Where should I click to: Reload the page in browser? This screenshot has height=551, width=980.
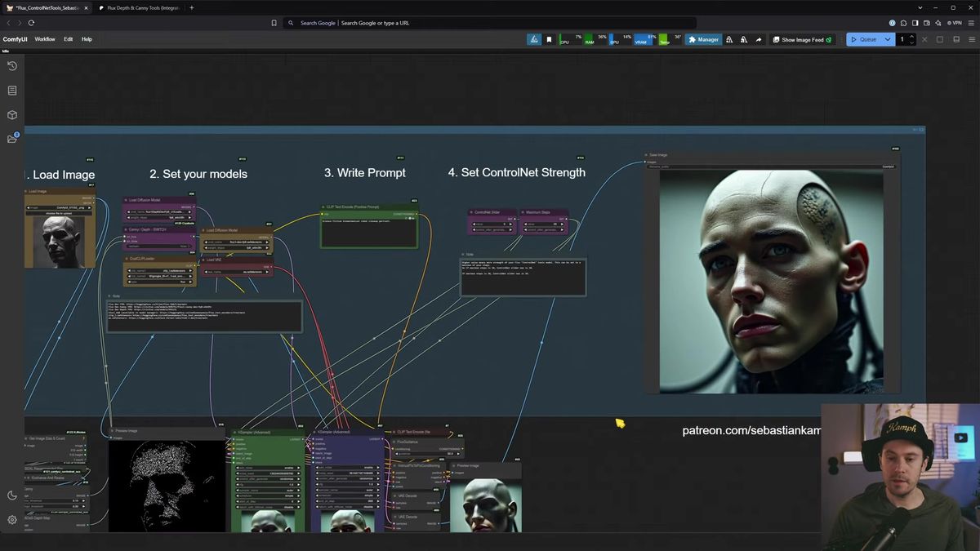(31, 23)
